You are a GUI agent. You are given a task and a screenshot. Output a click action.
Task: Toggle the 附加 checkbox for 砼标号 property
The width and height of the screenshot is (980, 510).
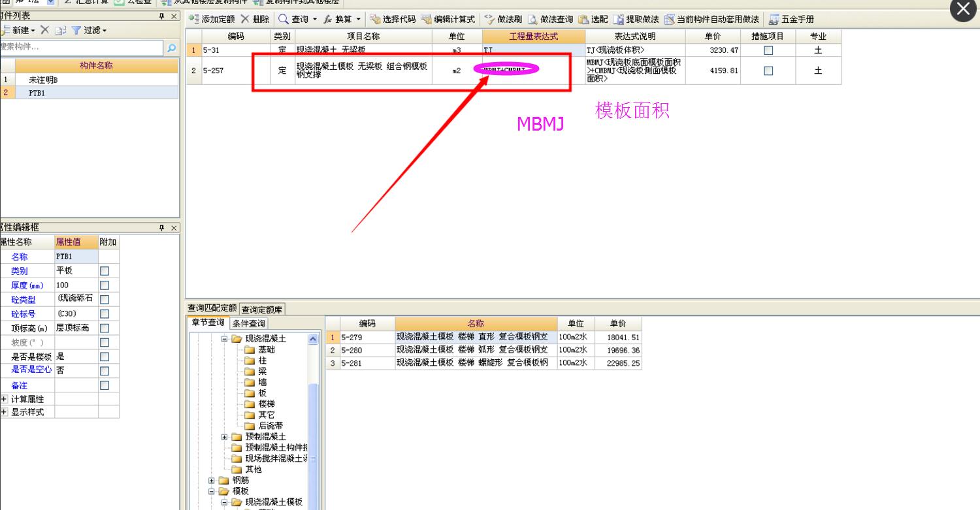pos(105,314)
